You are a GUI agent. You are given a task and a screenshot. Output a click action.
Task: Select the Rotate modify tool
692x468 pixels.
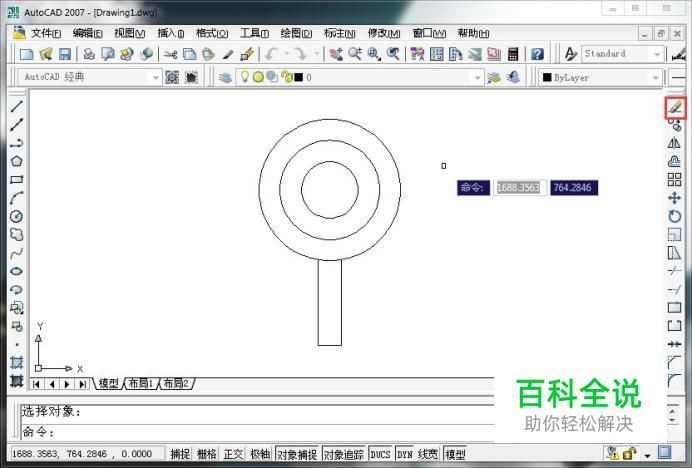click(674, 216)
